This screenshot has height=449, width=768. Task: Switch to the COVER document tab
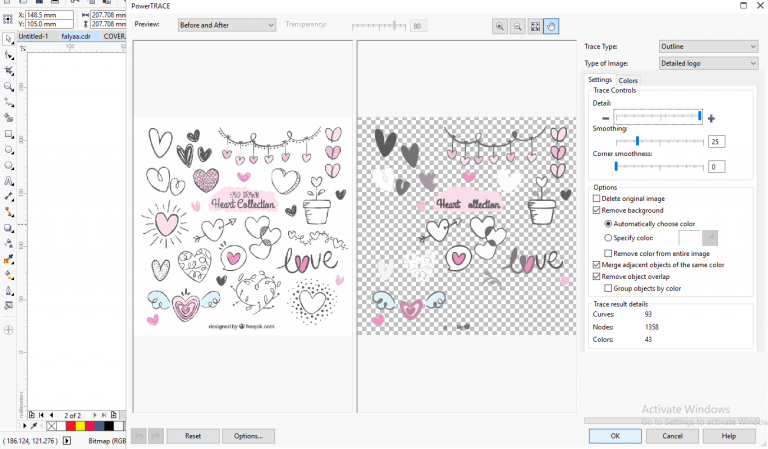tap(114, 36)
